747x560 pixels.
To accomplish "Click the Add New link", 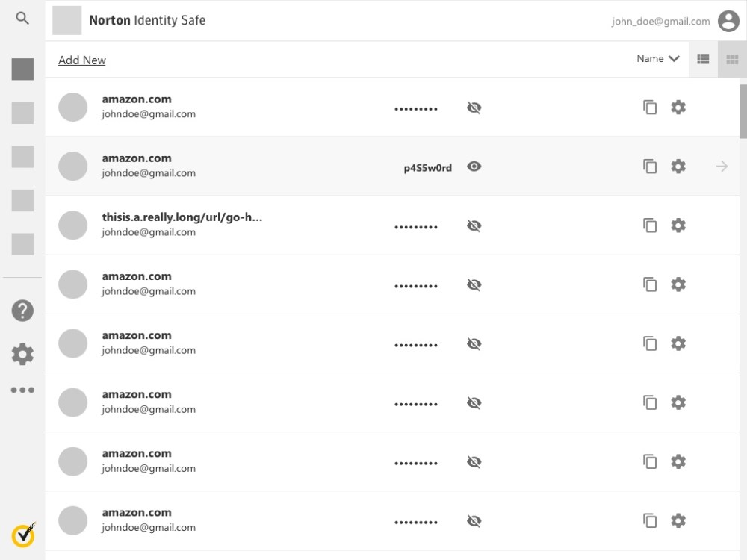I will coord(82,60).
